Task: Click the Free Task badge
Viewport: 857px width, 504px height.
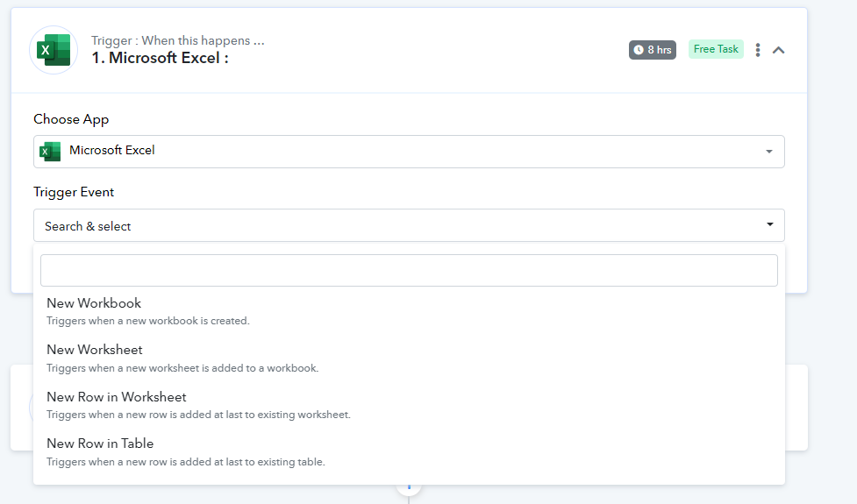Action: point(716,49)
